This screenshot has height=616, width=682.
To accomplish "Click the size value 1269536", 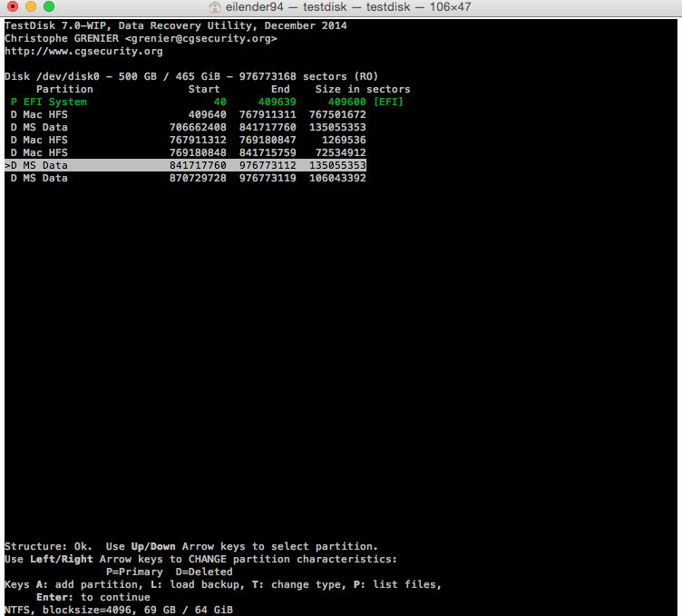I will [x=344, y=140].
